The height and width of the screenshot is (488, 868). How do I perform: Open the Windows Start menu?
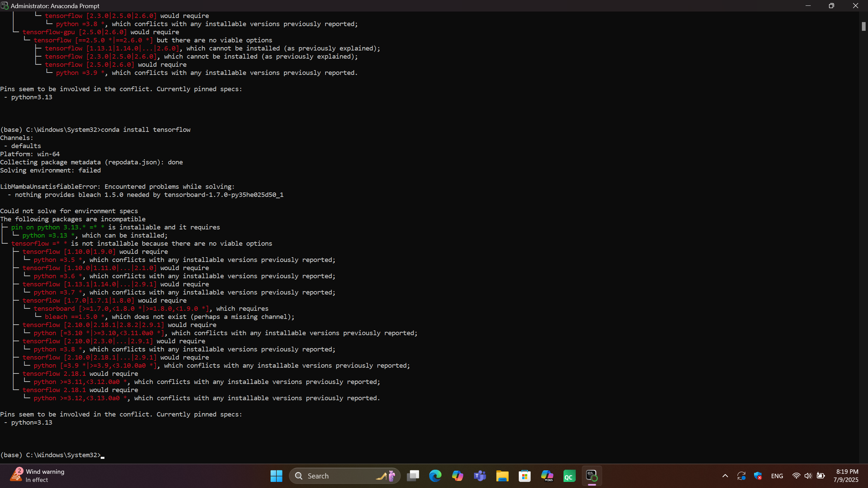point(276,476)
